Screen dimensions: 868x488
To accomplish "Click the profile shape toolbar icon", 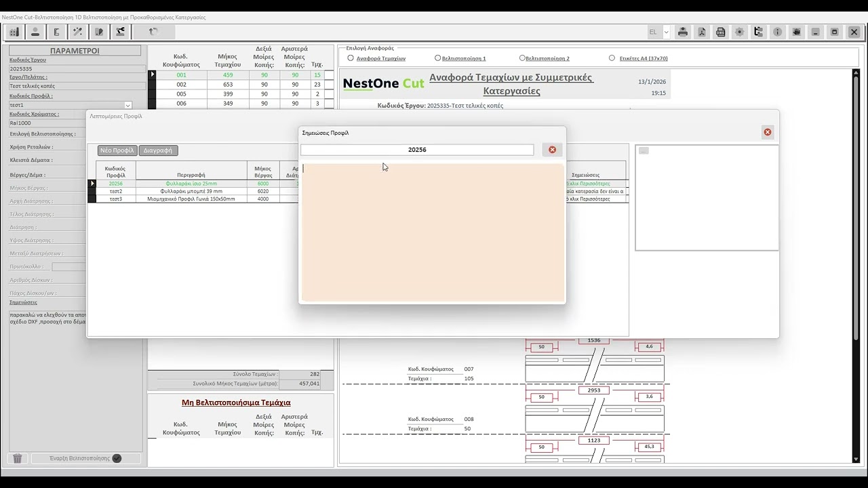I will coord(56,32).
